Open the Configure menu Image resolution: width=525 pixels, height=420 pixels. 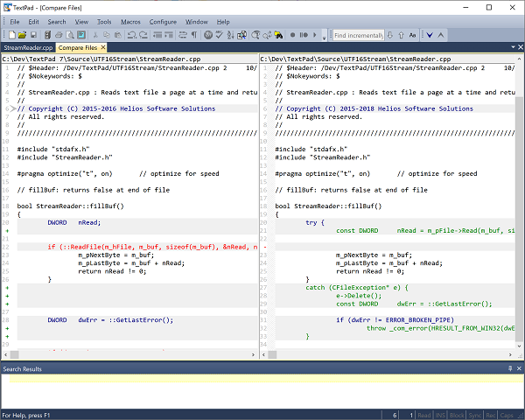point(163,21)
